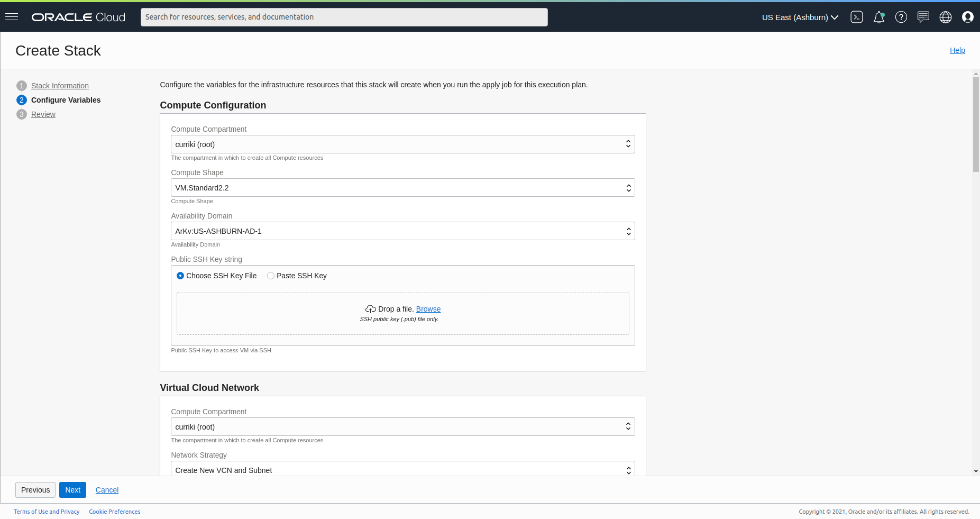The height and width of the screenshot is (519, 980).
Task: Open the hamburger navigation menu
Action: [x=12, y=17]
